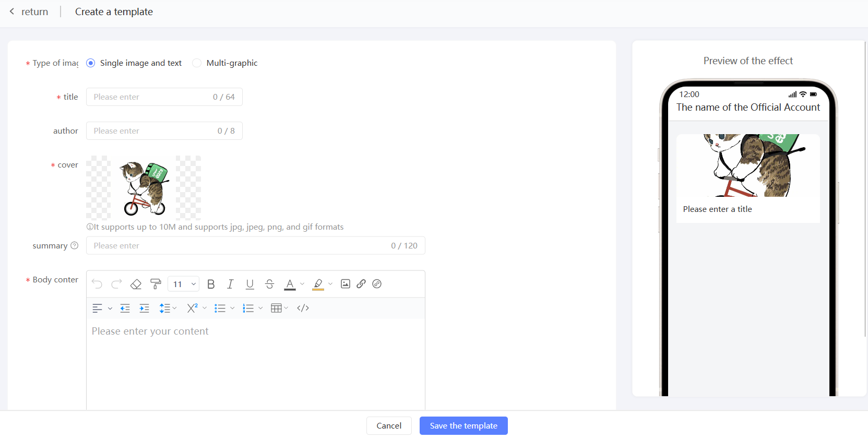Screen dimensions: 868x439
Task: Click the summary help question mark icon
Action: click(x=74, y=245)
